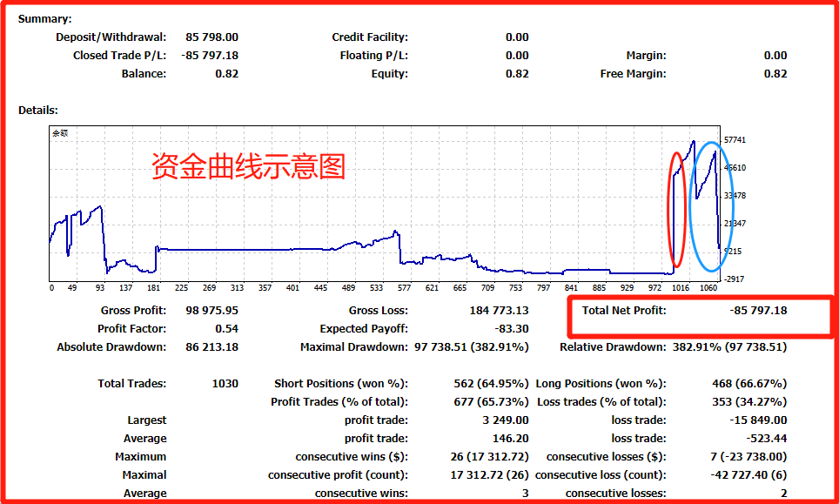The image size is (839, 504).
Task: Click the Summary heading
Action: coord(45,19)
